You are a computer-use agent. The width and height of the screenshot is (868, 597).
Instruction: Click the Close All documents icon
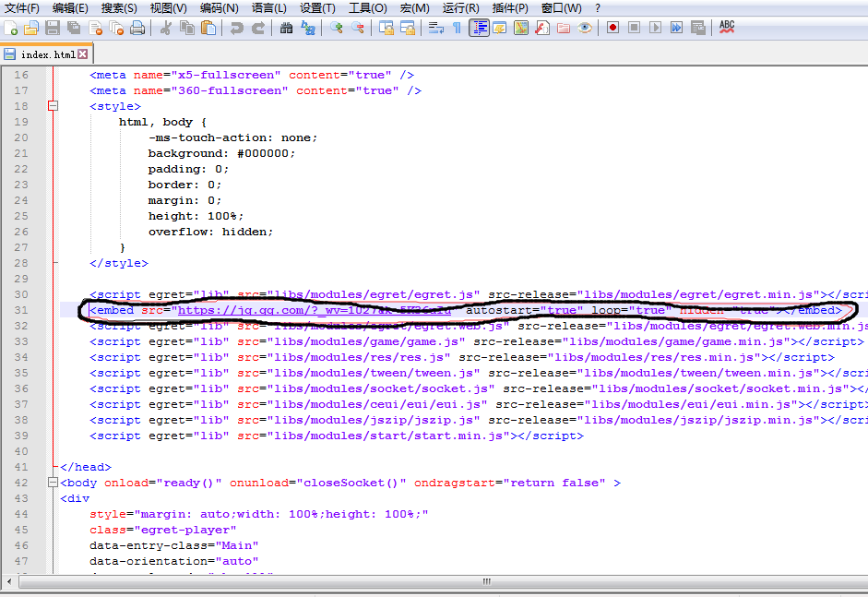[116, 28]
